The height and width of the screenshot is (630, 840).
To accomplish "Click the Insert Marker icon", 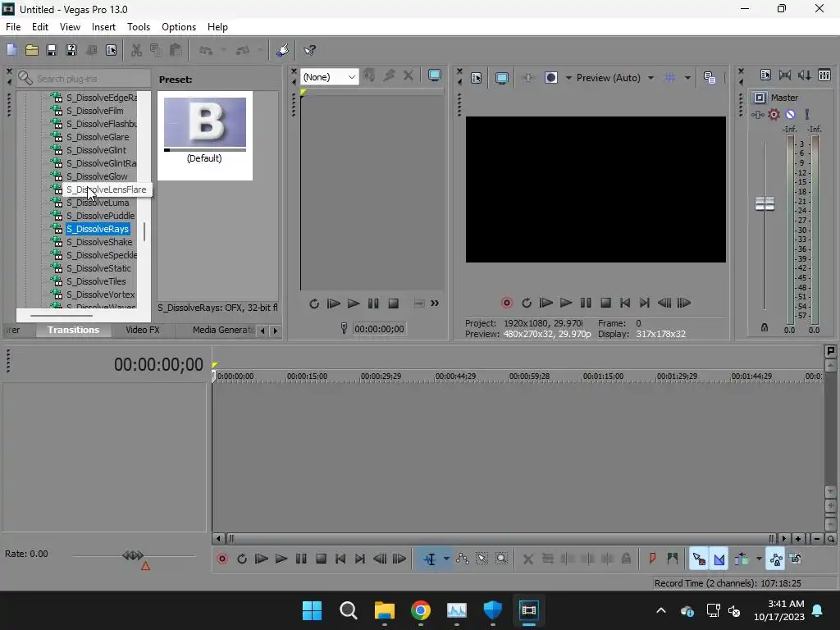I will coord(652,559).
